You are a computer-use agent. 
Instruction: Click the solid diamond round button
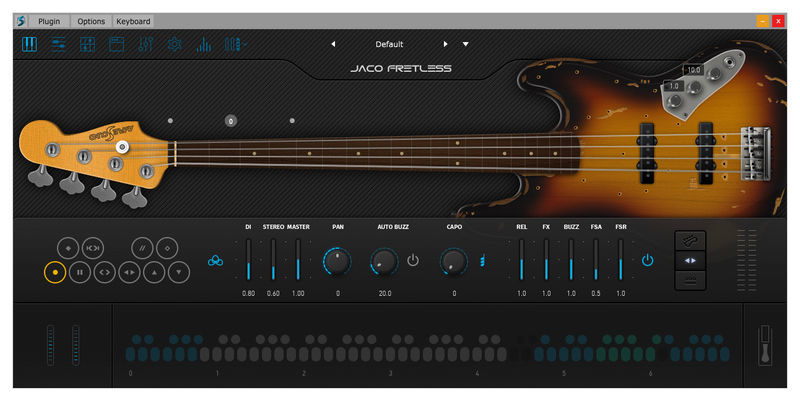68,248
